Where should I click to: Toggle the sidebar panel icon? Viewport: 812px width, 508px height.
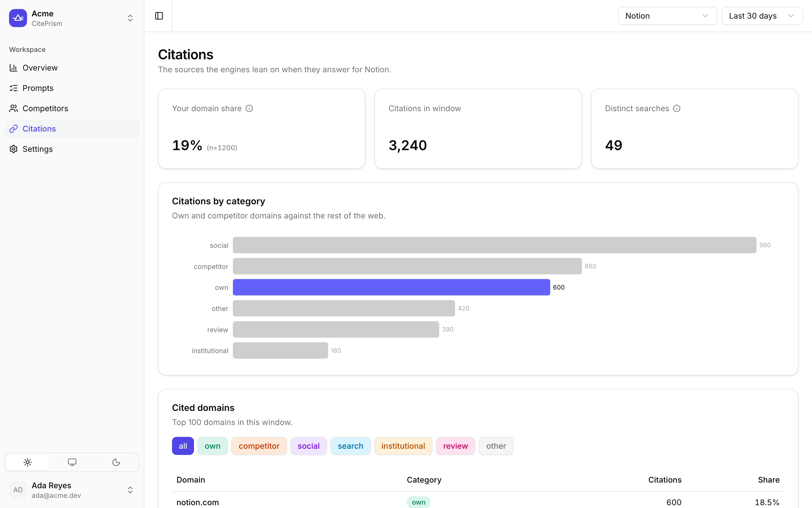pyautogui.click(x=159, y=16)
